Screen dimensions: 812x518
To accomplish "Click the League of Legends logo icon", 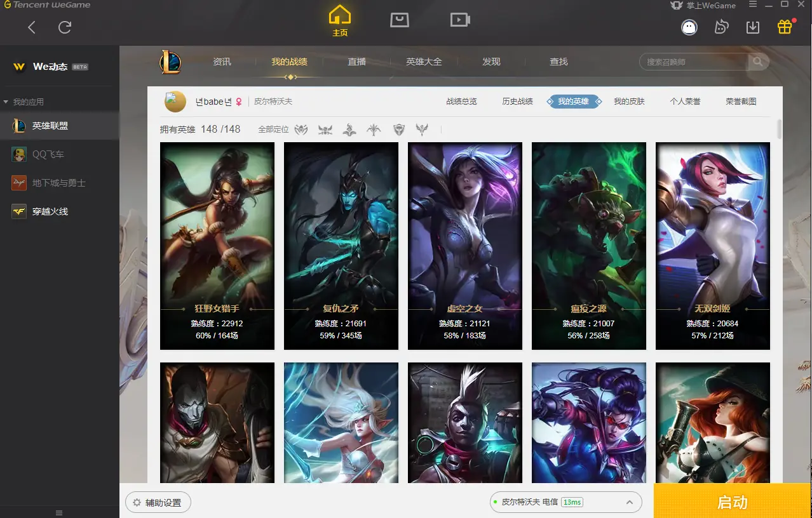I will coord(170,62).
